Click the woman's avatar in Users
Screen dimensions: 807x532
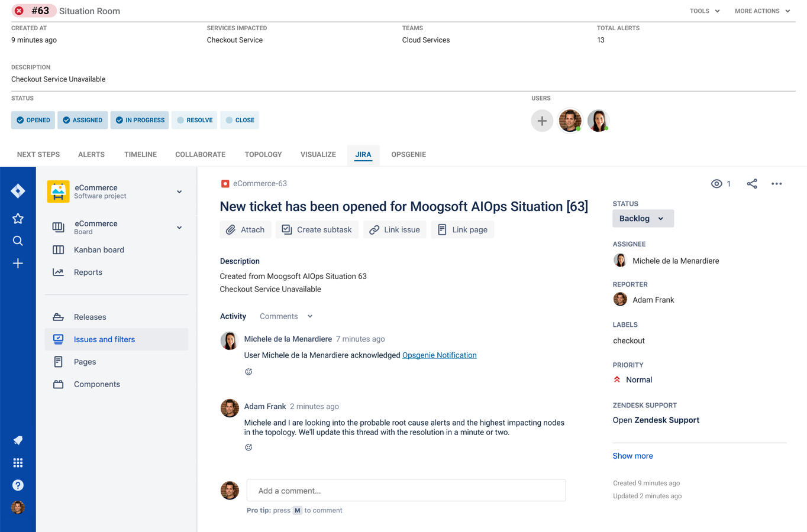point(598,121)
